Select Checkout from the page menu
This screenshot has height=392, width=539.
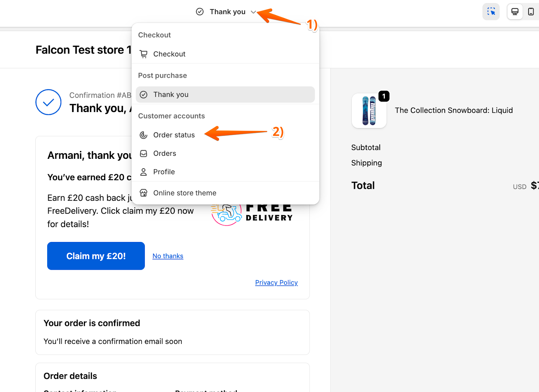(169, 54)
